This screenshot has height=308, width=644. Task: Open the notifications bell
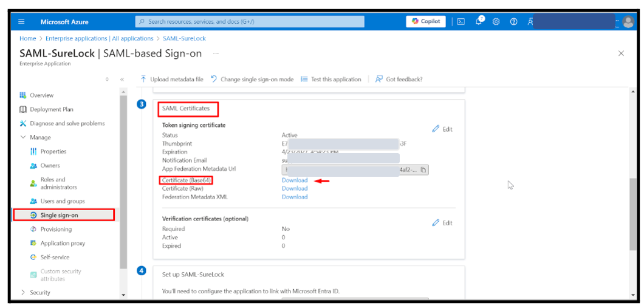pos(479,21)
